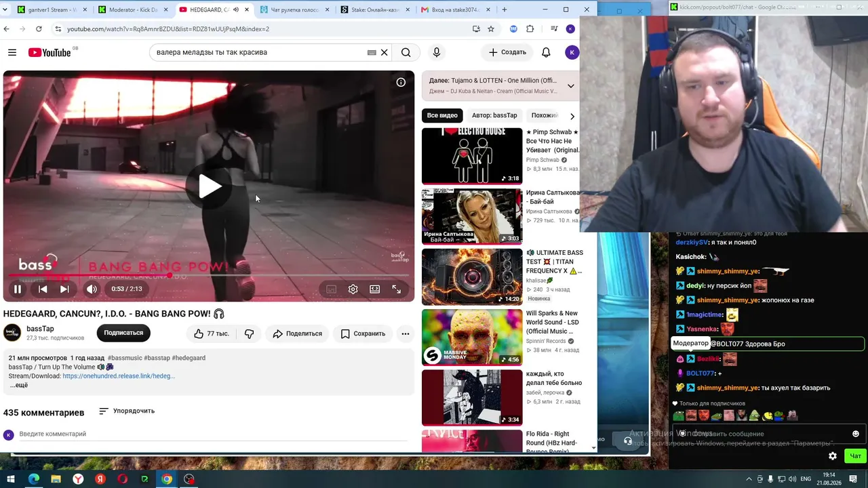
Task: Bookmark this page with the star
Action: coord(491,29)
